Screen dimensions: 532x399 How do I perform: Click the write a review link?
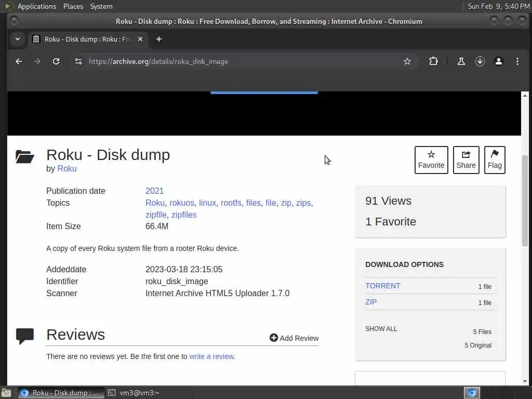pos(212,356)
